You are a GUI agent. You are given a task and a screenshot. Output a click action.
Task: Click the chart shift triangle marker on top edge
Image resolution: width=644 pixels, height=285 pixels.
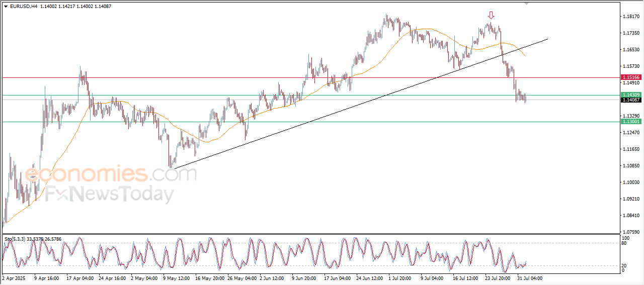pos(527,4)
